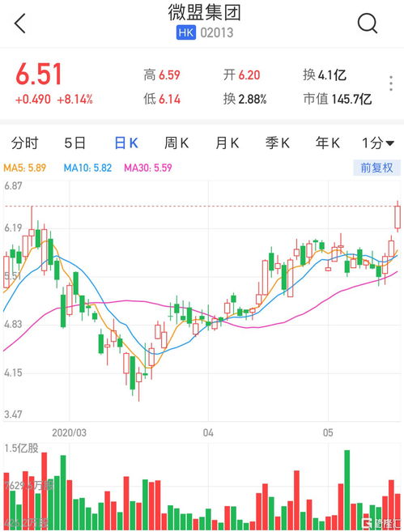This screenshot has width=404, height=532.
Task: Click the MA30: 5.59 indicator label
Action: pos(148,168)
